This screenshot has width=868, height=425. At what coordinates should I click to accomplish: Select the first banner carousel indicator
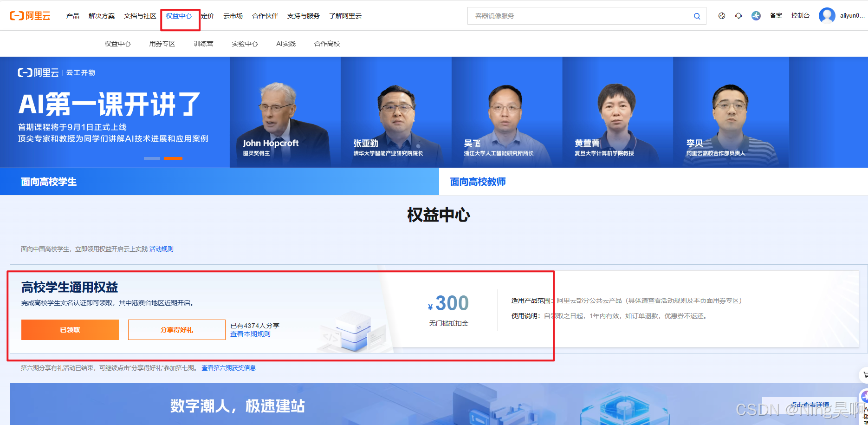(152, 158)
